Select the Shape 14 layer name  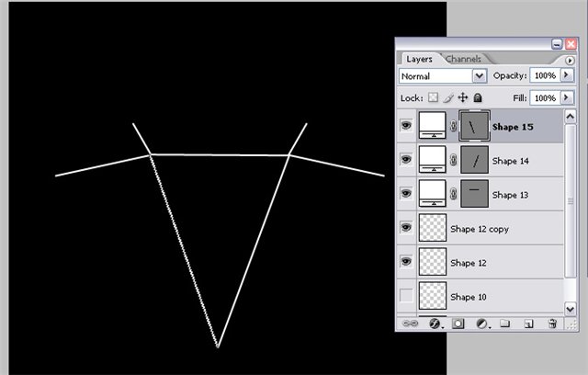point(511,161)
